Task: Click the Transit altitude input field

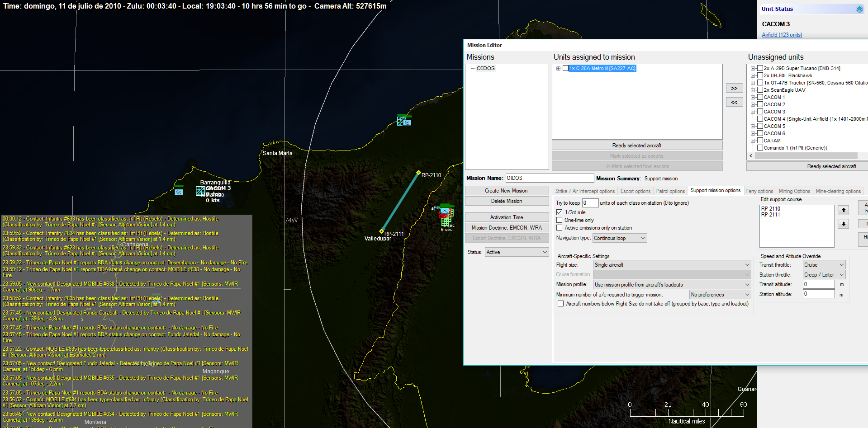Action: point(819,284)
